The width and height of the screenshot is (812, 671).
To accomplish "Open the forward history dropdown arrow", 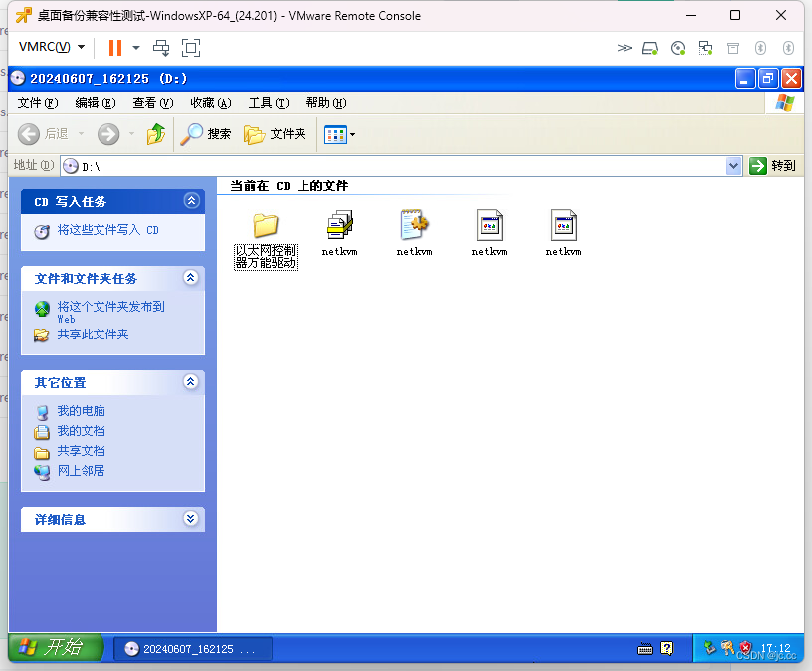I will [x=131, y=134].
